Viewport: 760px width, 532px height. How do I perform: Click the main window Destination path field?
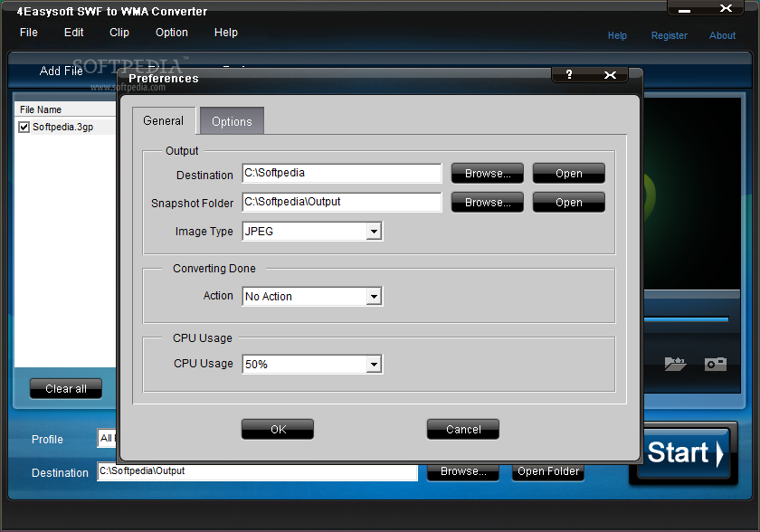tap(257, 472)
